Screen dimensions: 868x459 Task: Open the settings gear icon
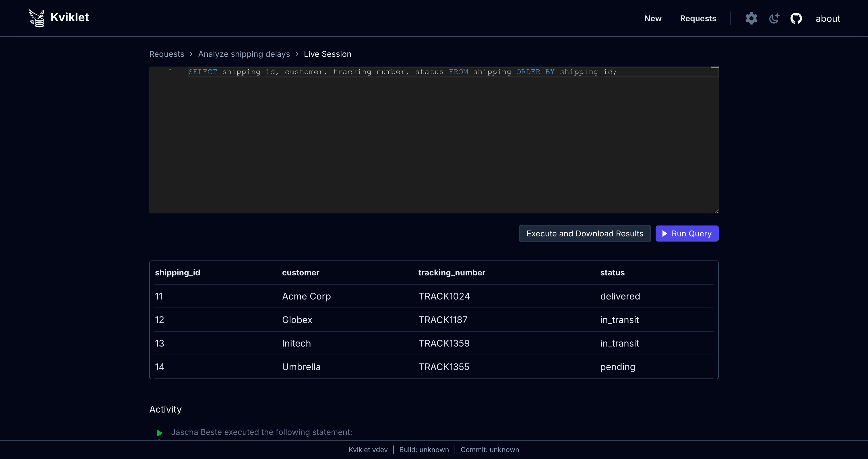pos(751,19)
